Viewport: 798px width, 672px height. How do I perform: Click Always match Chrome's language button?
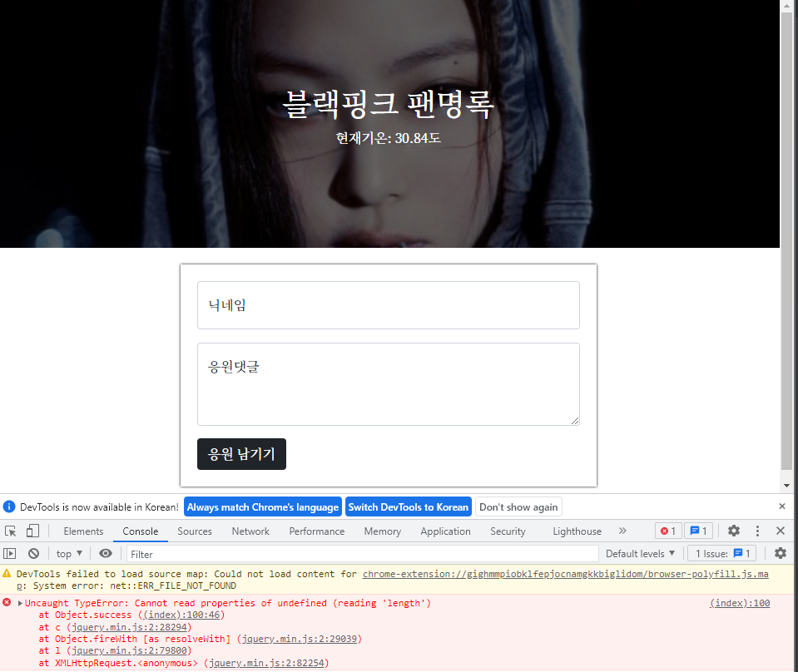click(x=263, y=507)
